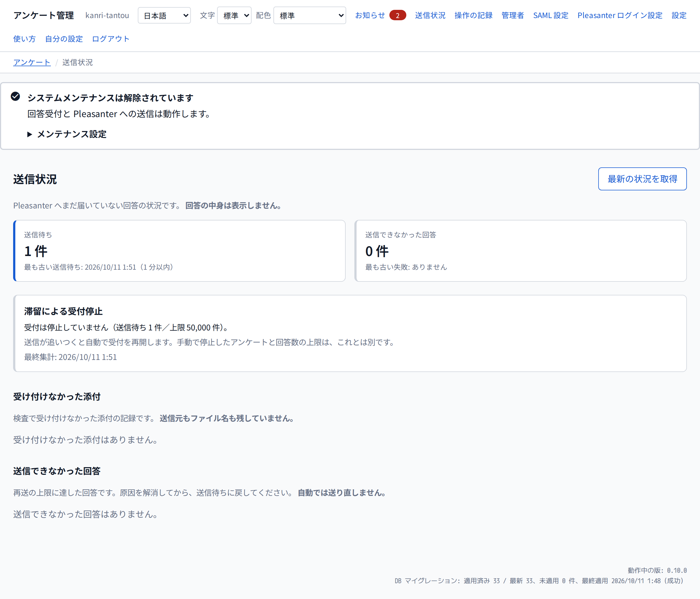The height and width of the screenshot is (599, 700).
Task: Click the 送信できなかった回答 0 件 count
Action: click(x=377, y=251)
